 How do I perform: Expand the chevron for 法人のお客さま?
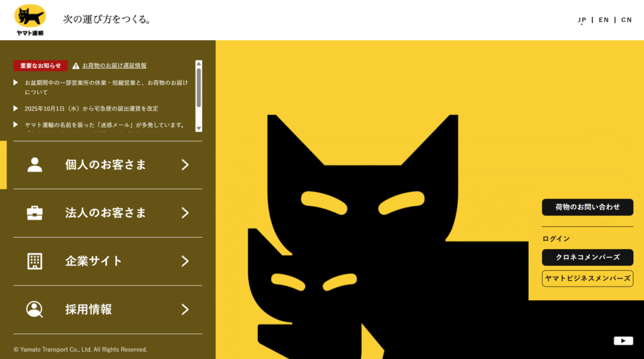[186, 213]
